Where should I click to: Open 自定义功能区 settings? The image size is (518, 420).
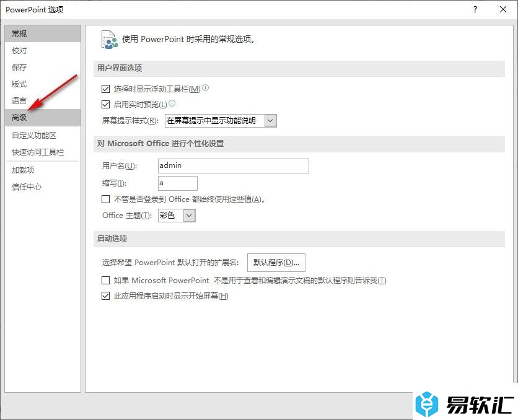(x=43, y=136)
